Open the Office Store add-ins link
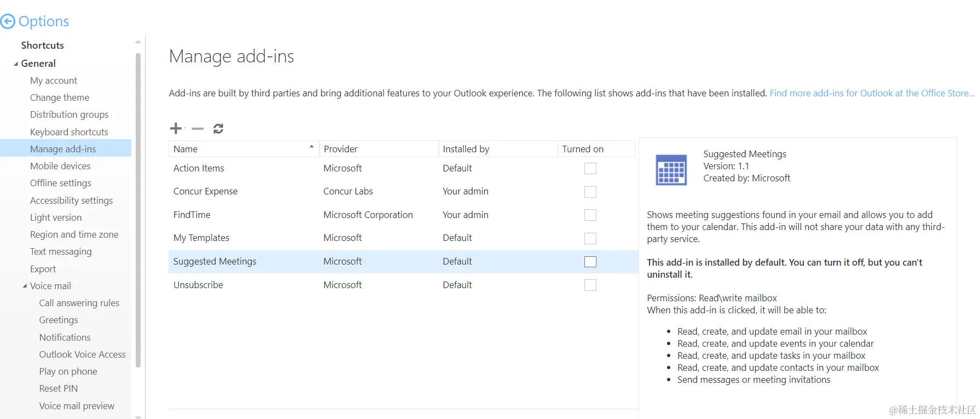This screenshot has height=419, width=980. (x=872, y=93)
